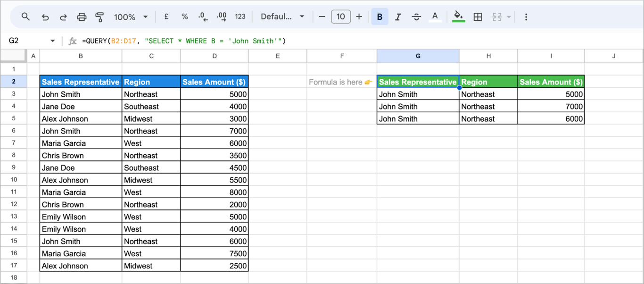644x284 pixels.
Task: Select the 7500 sales amount cell
Action: coord(215,253)
